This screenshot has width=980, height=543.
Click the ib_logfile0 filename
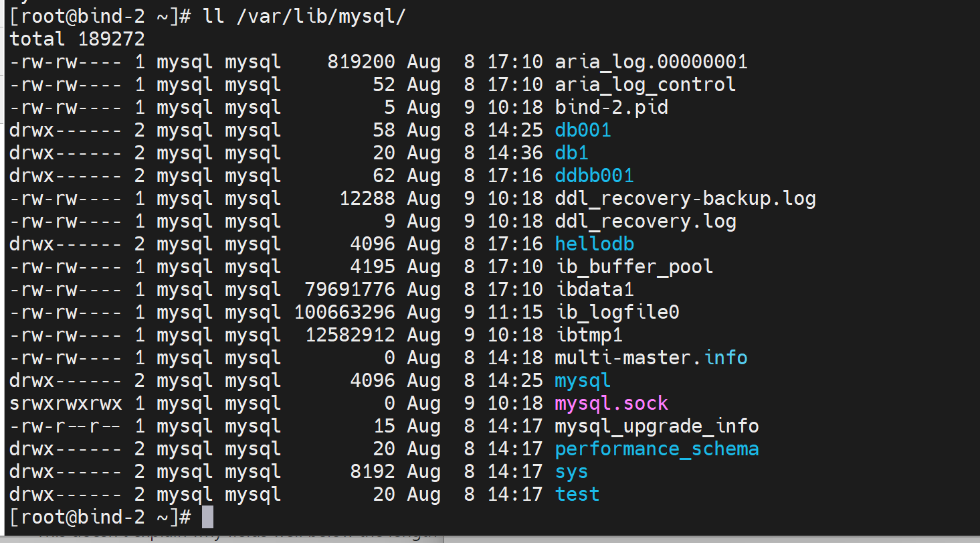click(617, 313)
